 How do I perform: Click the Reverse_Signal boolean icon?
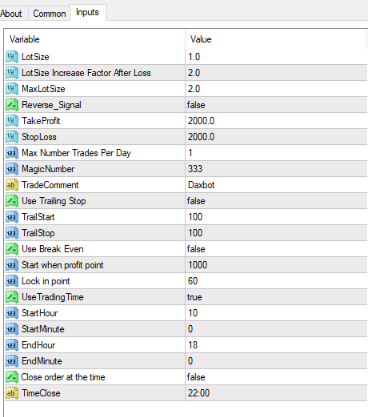(12, 105)
